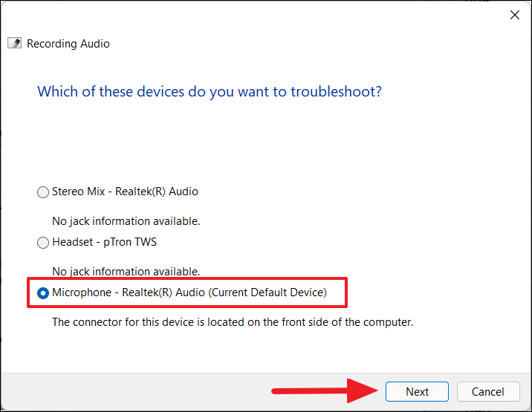The width and height of the screenshot is (532, 412).
Task: Select the Stereo Mix radio button
Action: pos(43,192)
